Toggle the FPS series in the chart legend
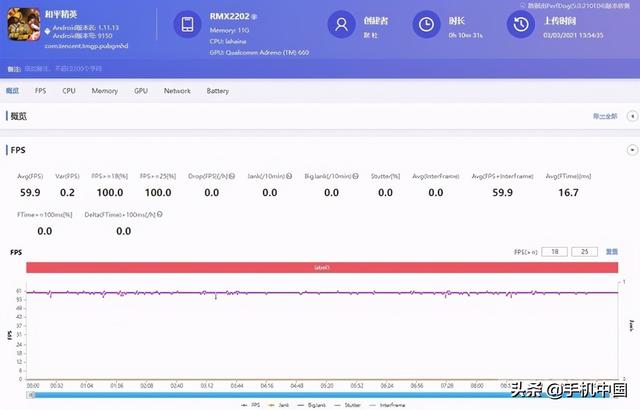 click(x=251, y=405)
